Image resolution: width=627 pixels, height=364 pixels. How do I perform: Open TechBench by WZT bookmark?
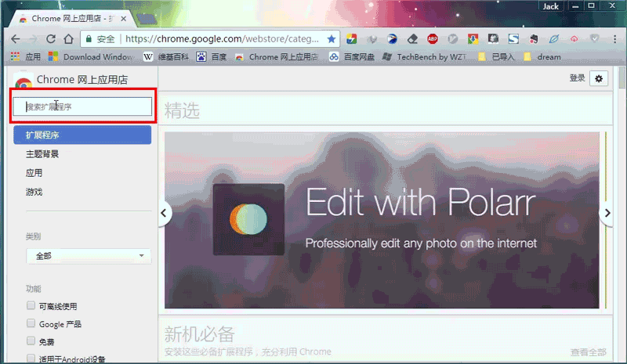(424, 56)
